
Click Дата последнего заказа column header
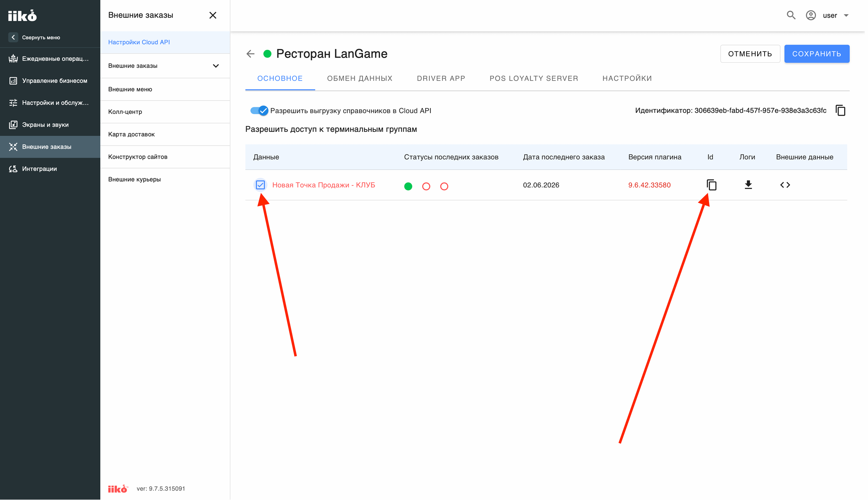click(x=564, y=157)
